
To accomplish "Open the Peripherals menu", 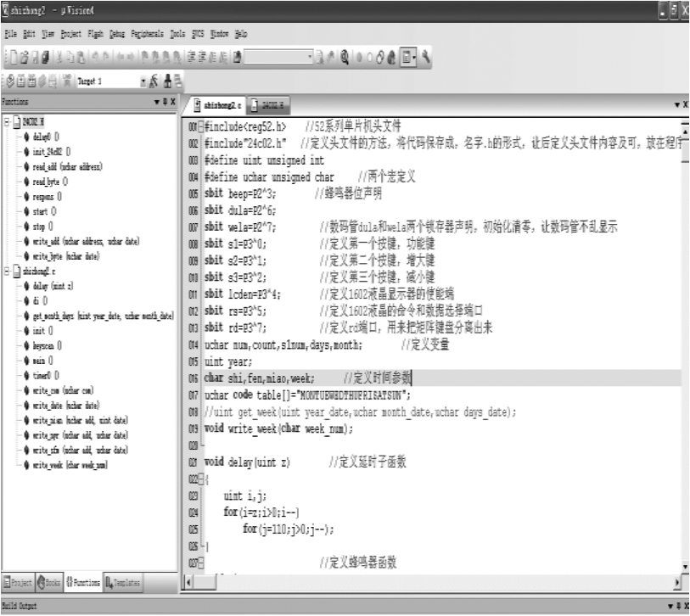I will [x=147, y=34].
